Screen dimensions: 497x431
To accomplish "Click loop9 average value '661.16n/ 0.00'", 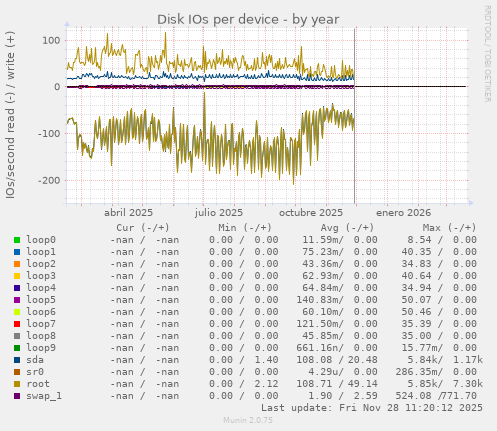I will click(x=337, y=348).
